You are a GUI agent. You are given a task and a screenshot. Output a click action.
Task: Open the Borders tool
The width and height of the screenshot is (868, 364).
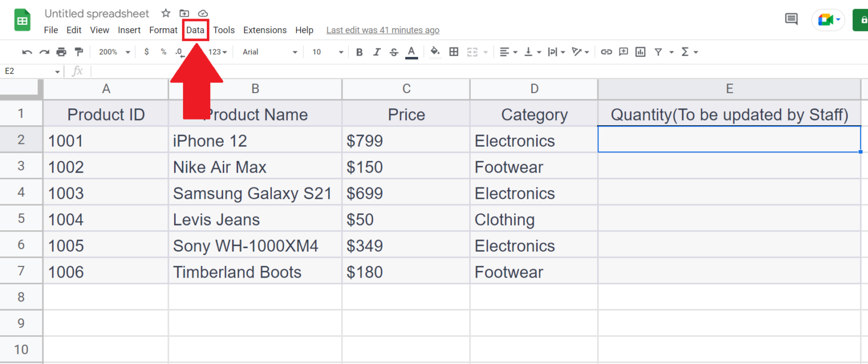coord(453,52)
